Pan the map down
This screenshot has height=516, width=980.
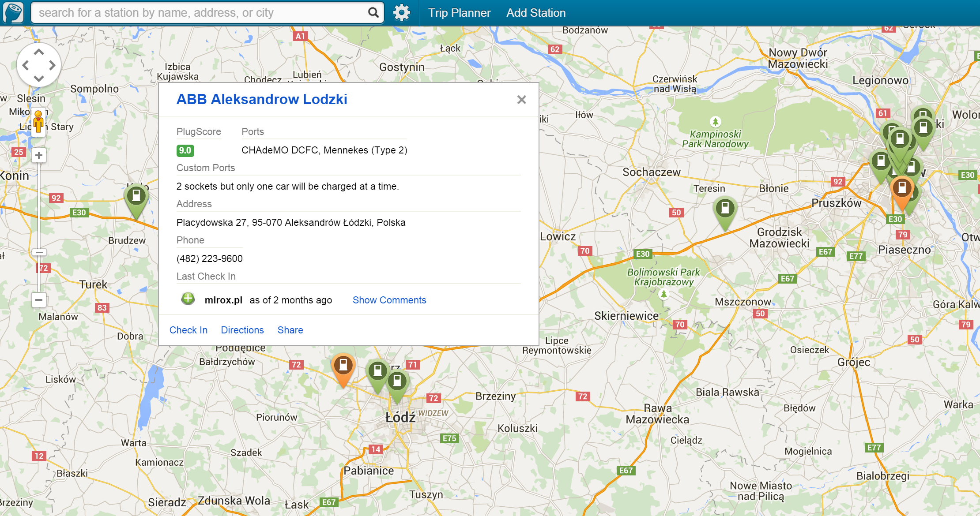click(39, 79)
